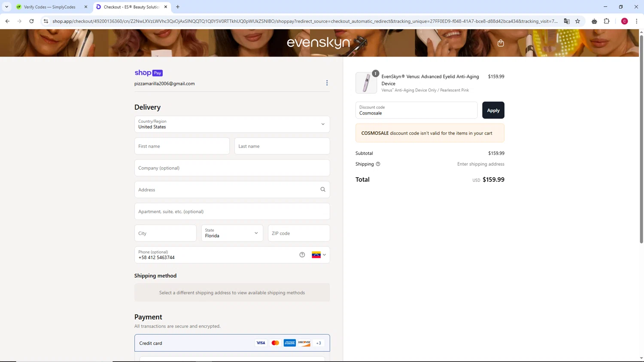Screen dimensions: 644x362
Task: Click the 'Enter shipping address' text
Action: 481,164
